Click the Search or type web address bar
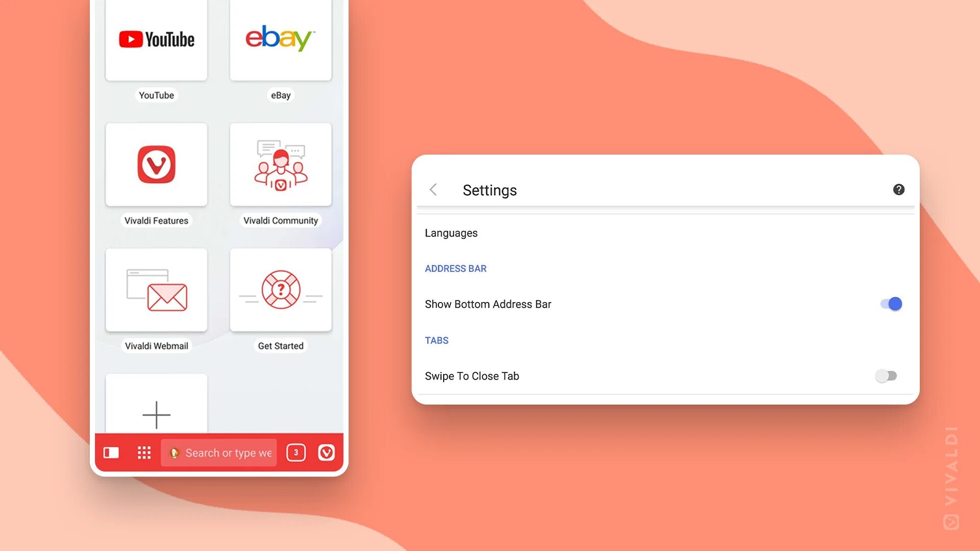Image resolution: width=980 pixels, height=551 pixels. tap(219, 452)
